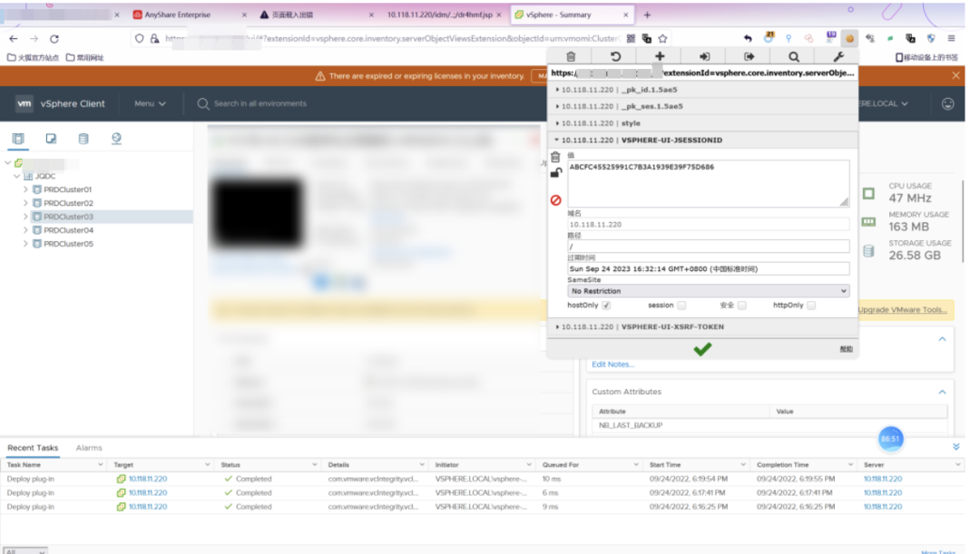Click the Edit Notes link
Viewport: 980px width, 554px height.
(612, 364)
